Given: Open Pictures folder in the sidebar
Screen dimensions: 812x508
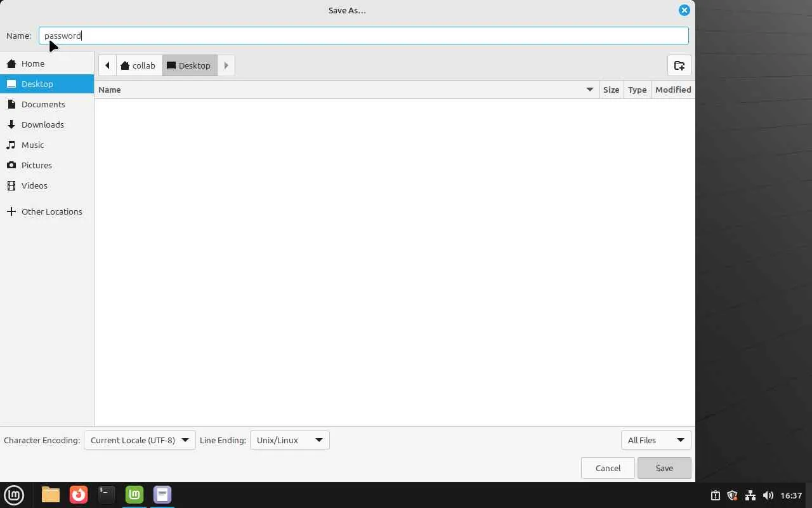Looking at the screenshot, I should [x=47, y=165].
